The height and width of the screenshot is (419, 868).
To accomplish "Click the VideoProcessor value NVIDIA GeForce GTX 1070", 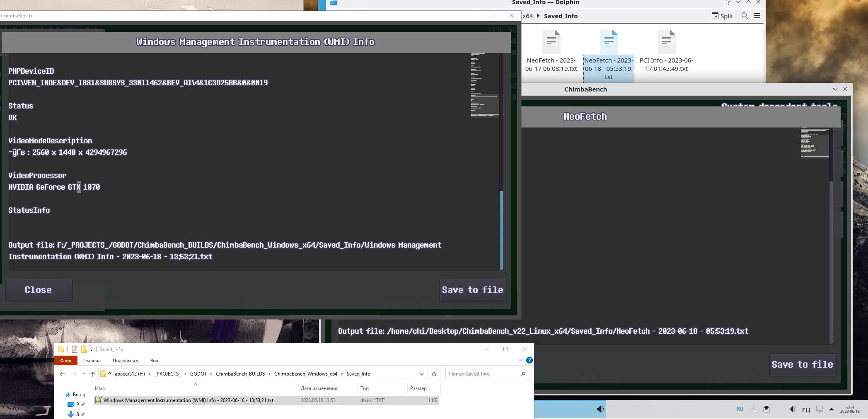I will coord(54,187).
